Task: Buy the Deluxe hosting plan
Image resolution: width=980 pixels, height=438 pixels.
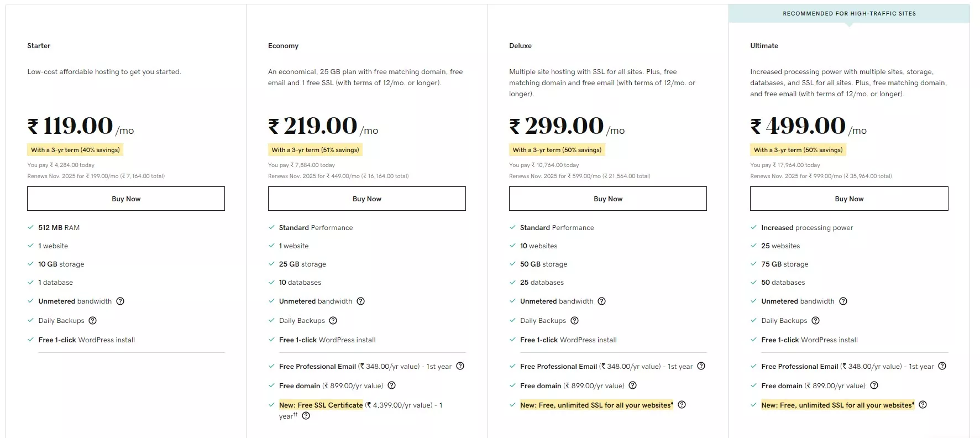Action: (608, 199)
